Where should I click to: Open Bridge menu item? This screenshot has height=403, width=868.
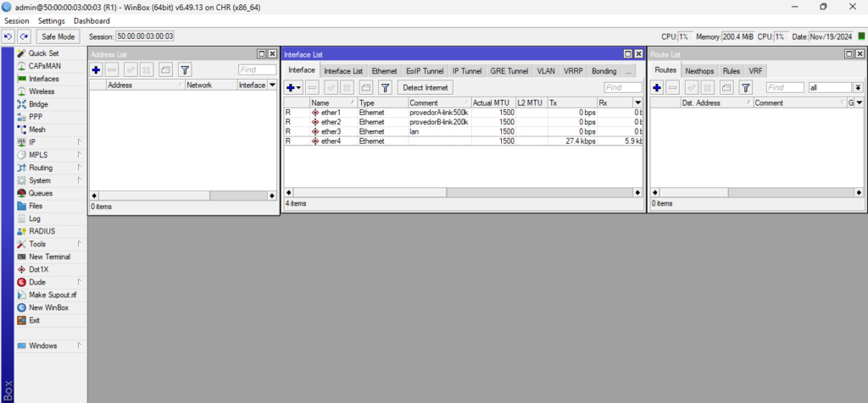(38, 104)
